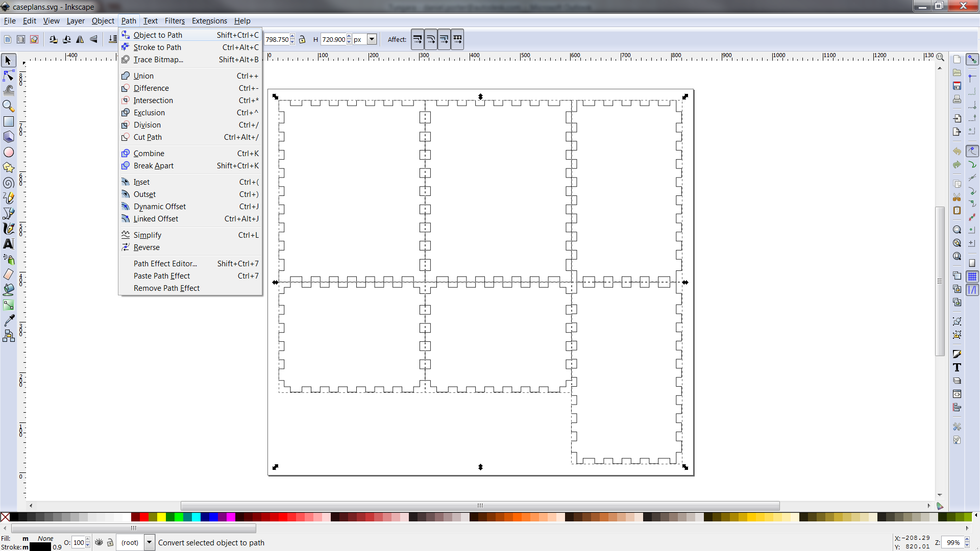This screenshot has width=980, height=551.
Task: Open Fill and Stroke dialog icon
Action: [957, 354]
